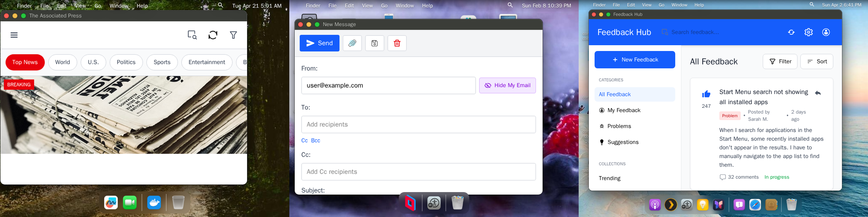
Task: Open the Filter options in Feedback Hub
Action: [x=780, y=61]
